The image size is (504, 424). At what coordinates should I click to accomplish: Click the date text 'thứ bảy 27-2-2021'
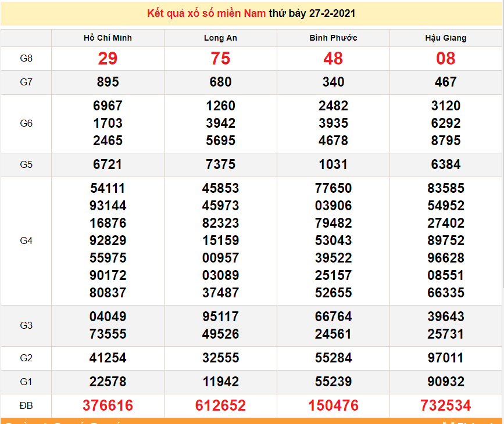pos(312,13)
